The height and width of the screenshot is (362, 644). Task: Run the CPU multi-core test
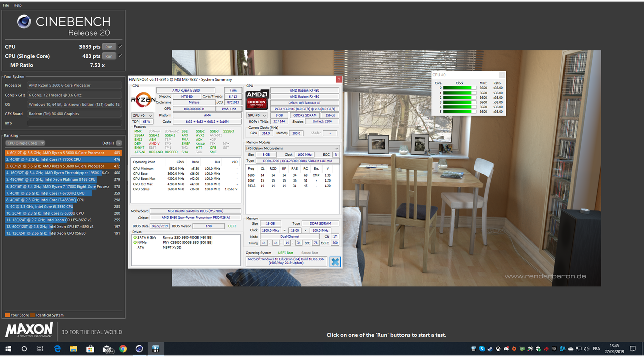109,47
